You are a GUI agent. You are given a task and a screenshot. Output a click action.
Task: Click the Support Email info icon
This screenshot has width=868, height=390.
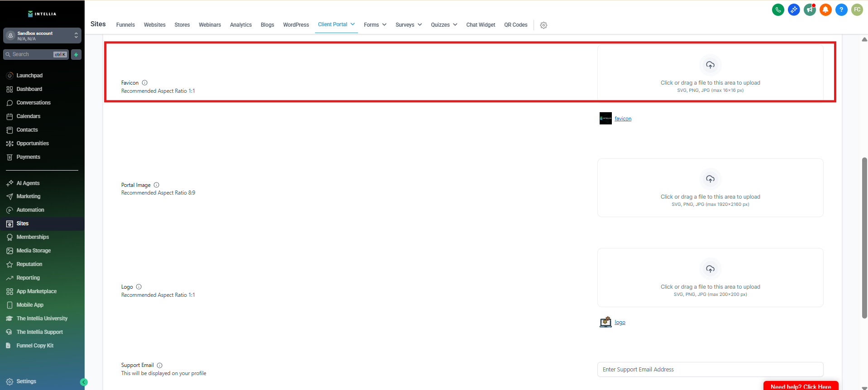[160, 366]
